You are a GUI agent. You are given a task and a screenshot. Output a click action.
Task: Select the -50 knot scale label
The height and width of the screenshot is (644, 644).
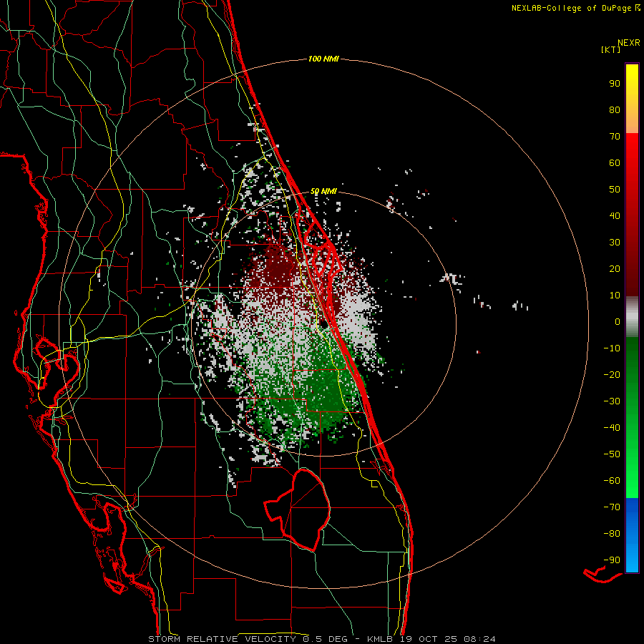[612, 454]
